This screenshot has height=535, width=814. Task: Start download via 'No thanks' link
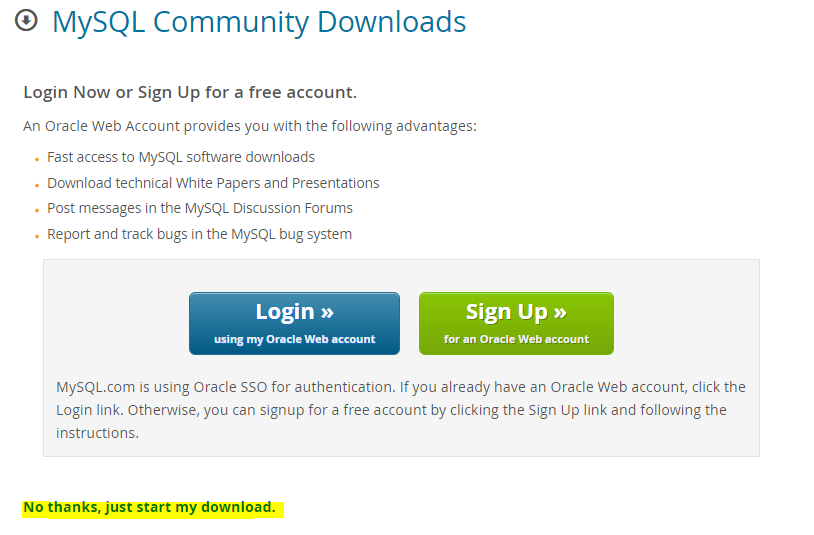pos(150,507)
